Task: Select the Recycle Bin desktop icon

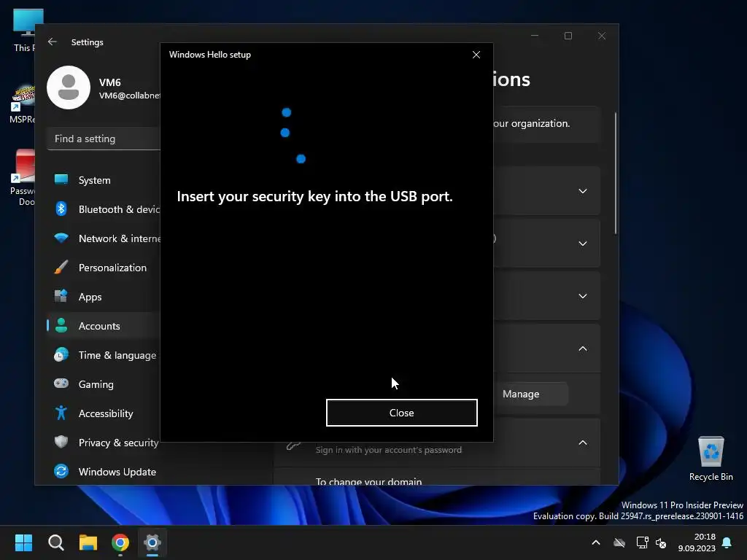Action: [x=711, y=458]
